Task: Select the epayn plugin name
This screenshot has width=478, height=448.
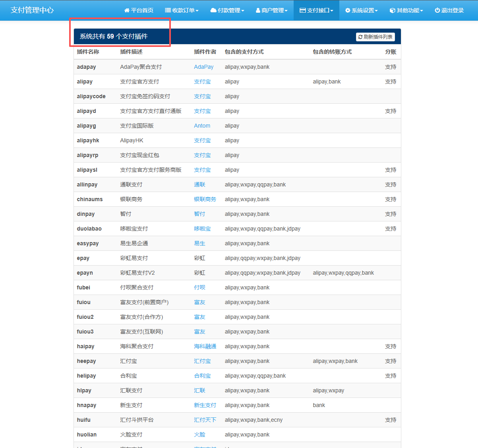Action: tap(85, 273)
